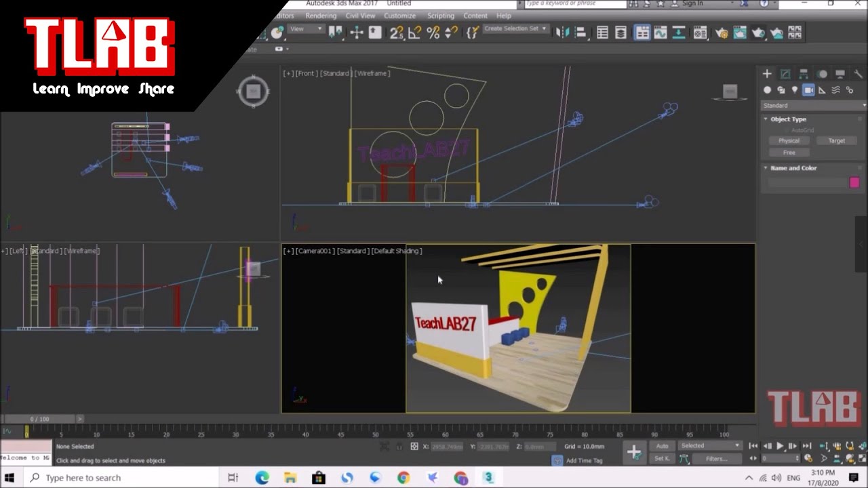Open the Customize menu
The height and width of the screenshot is (488, 868).
point(399,16)
